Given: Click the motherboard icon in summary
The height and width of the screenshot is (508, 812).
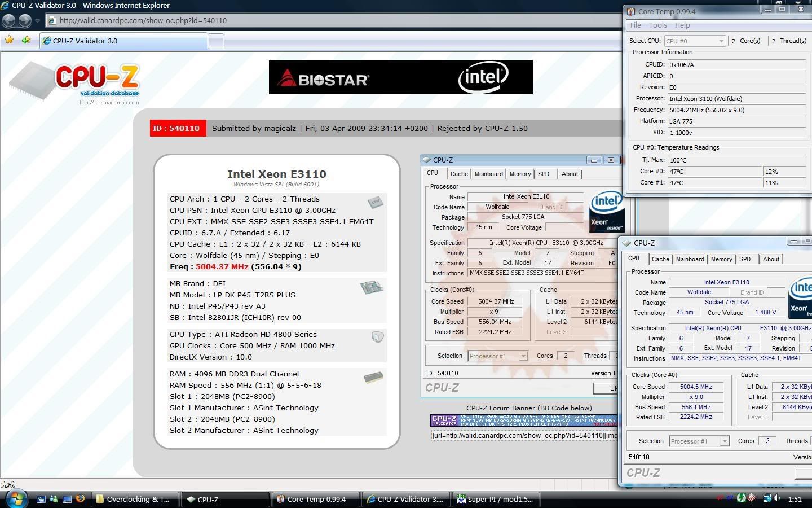Looking at the screenshot, I should coord(372,287).
